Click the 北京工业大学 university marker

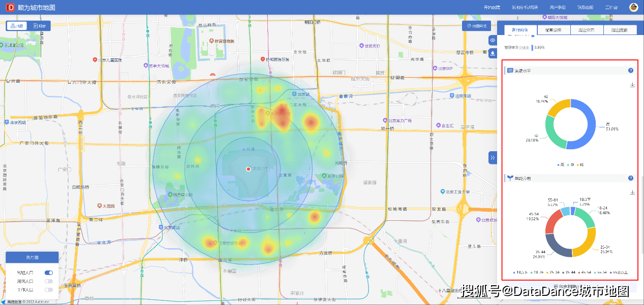442,192
